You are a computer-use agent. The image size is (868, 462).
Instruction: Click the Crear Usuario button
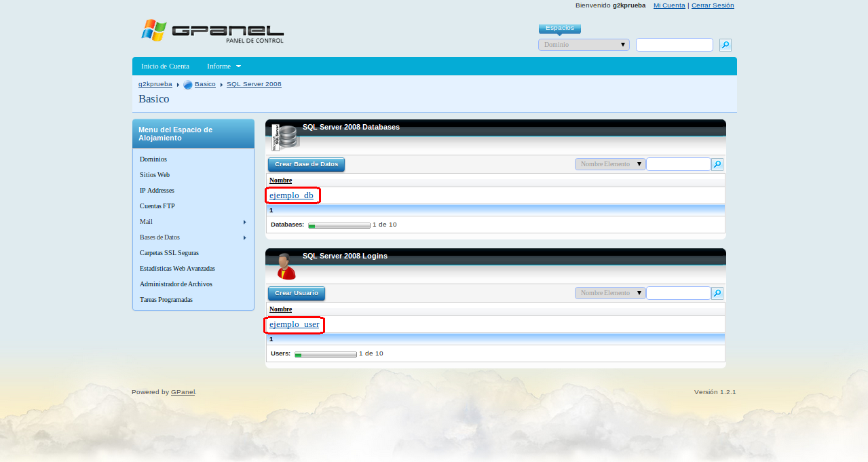[x=297, y=293]
